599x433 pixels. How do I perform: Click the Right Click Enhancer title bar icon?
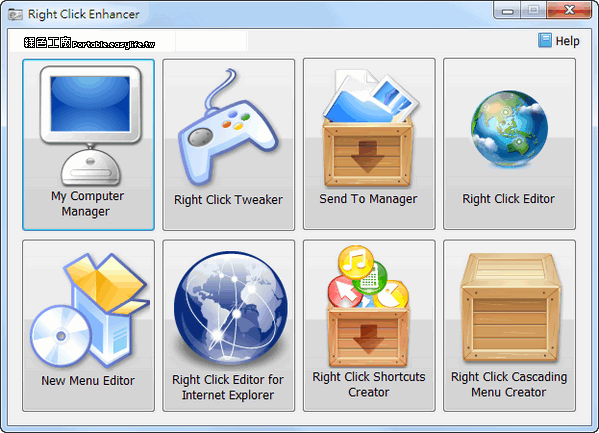[15, 15]
